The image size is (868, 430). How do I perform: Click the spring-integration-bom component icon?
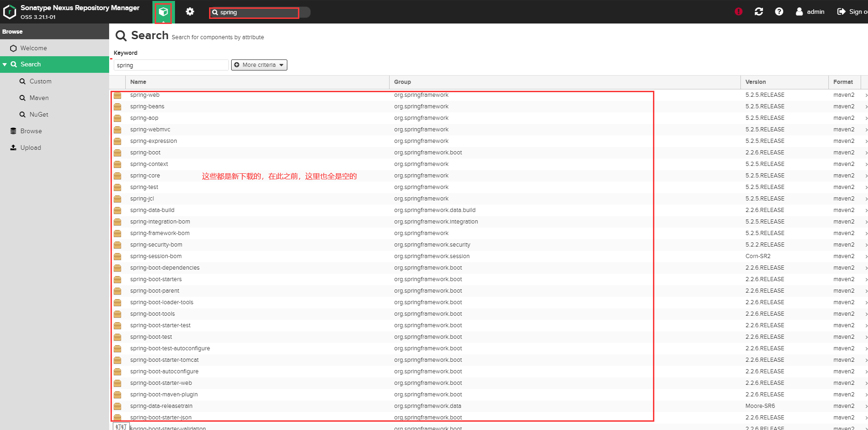click(117, 222)
